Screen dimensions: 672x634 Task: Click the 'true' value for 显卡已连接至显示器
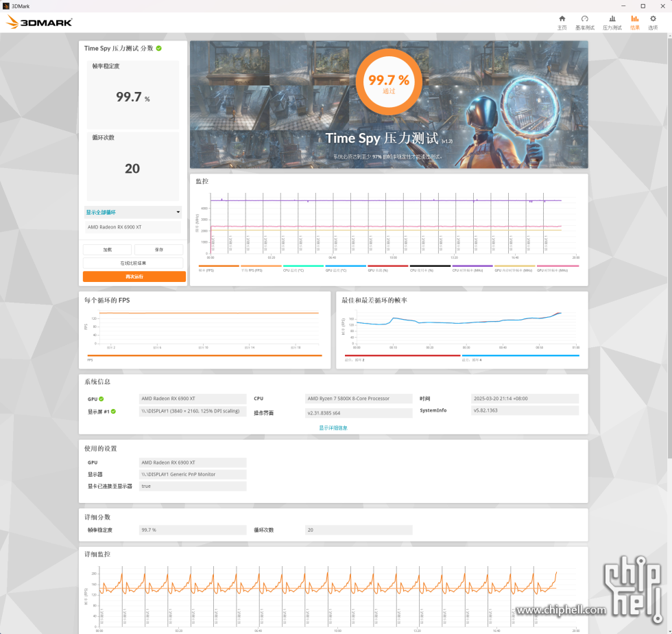[x=193, y=486]
